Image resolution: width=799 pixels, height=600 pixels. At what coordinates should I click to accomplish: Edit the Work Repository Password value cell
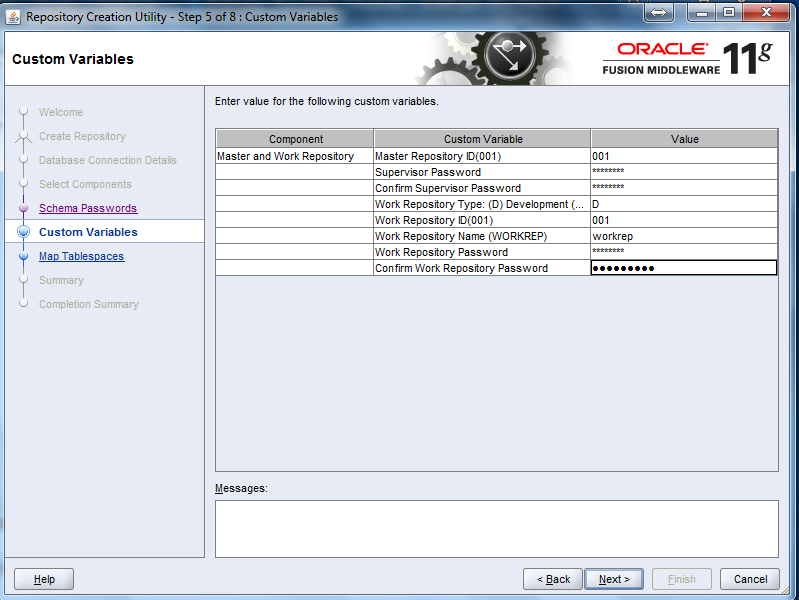point(684,252)
